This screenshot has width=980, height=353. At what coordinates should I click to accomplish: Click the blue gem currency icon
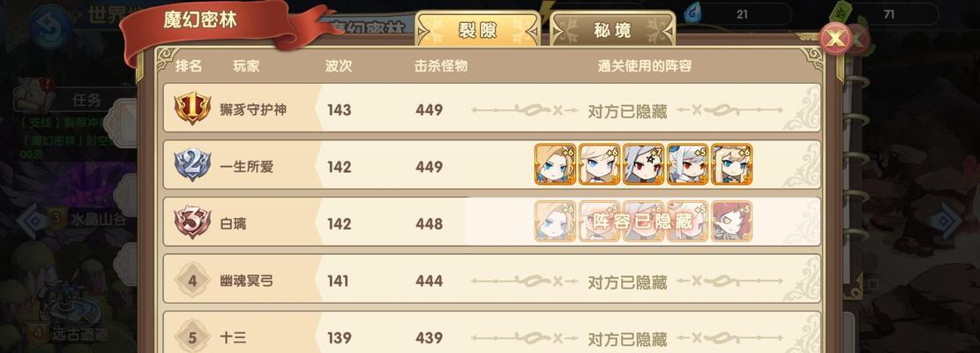click(x=692, y=12)
